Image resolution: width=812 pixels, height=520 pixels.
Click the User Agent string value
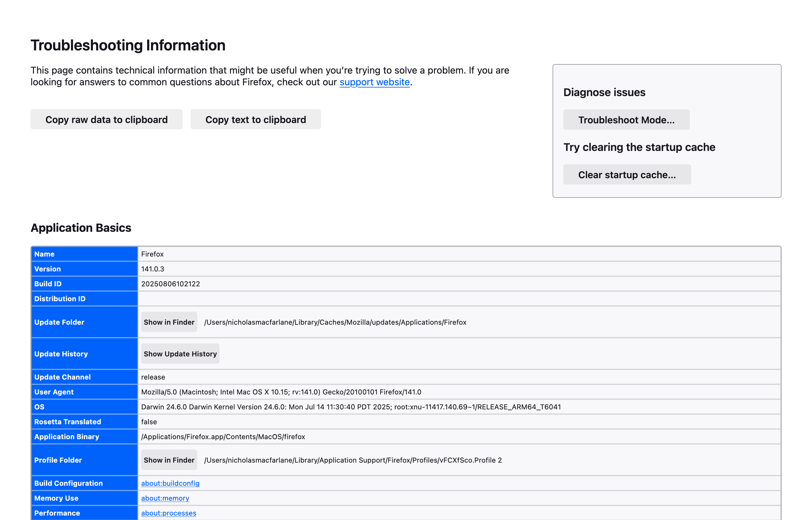(x=281, y=392)
